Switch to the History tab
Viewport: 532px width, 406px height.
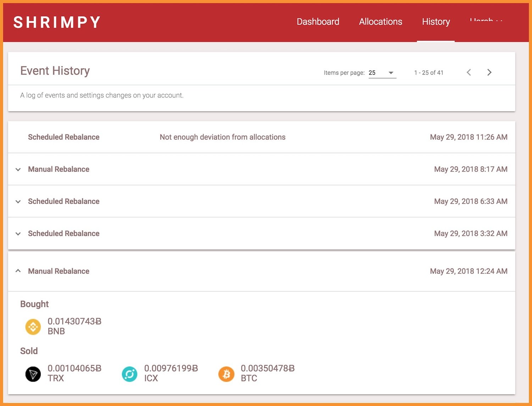436,22
